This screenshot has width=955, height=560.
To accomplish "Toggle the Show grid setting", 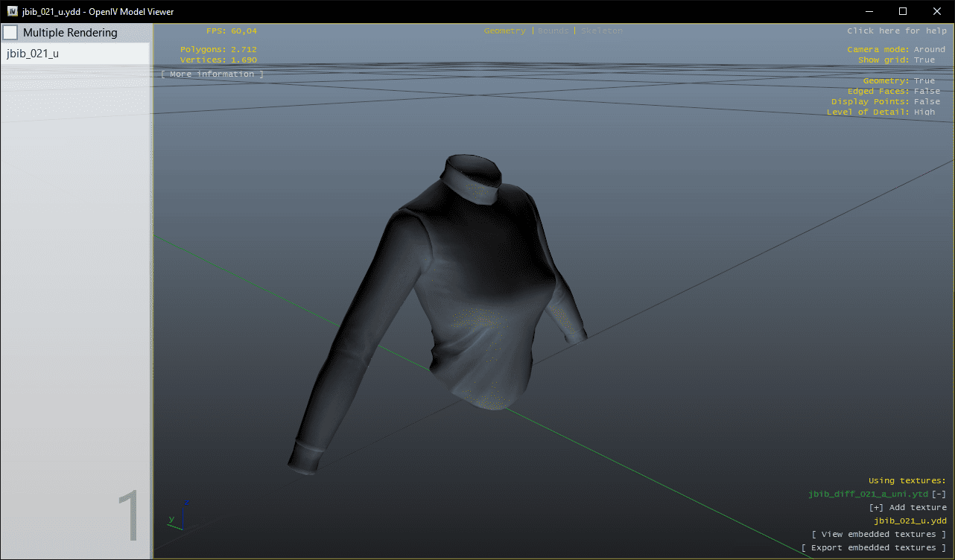I will 924,60.
